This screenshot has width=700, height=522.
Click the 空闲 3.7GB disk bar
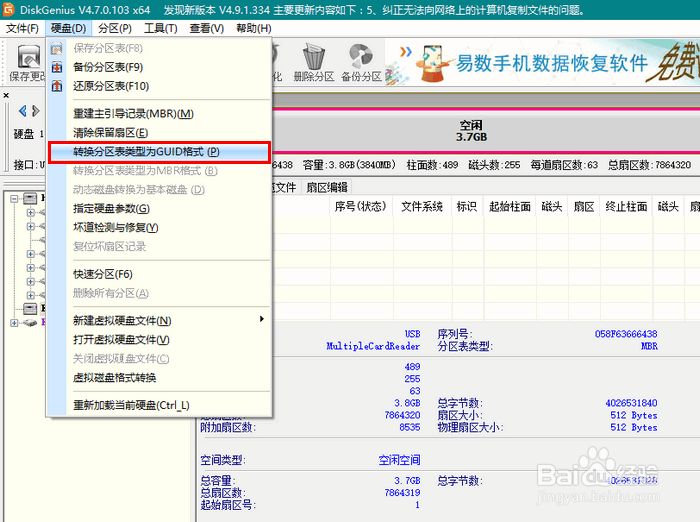[x=472, y=131]
